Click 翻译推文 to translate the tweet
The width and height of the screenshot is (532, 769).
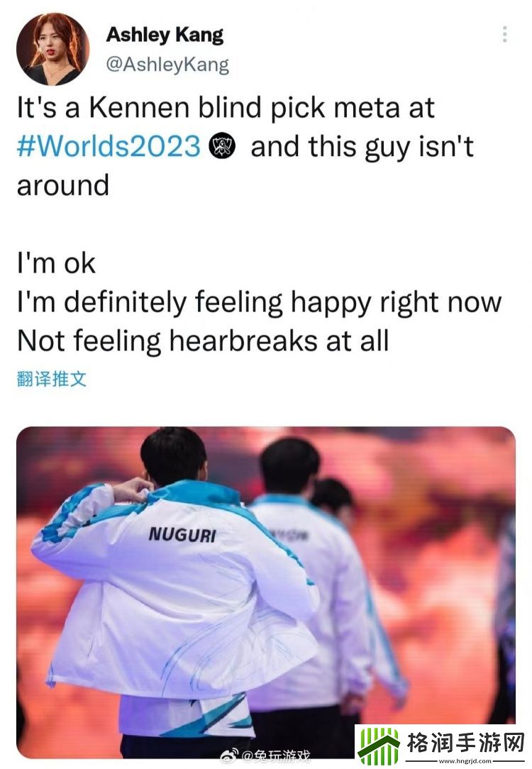52,379
